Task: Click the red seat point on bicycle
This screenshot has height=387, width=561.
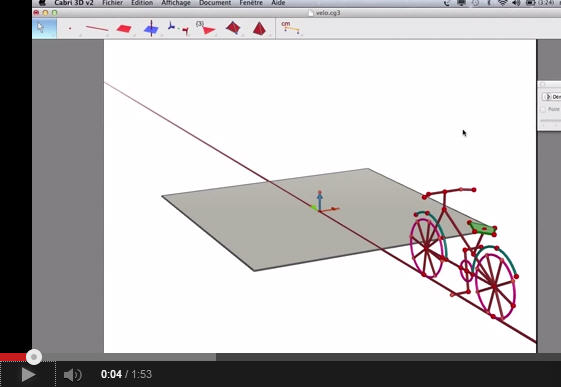Action: coord(484,228)
